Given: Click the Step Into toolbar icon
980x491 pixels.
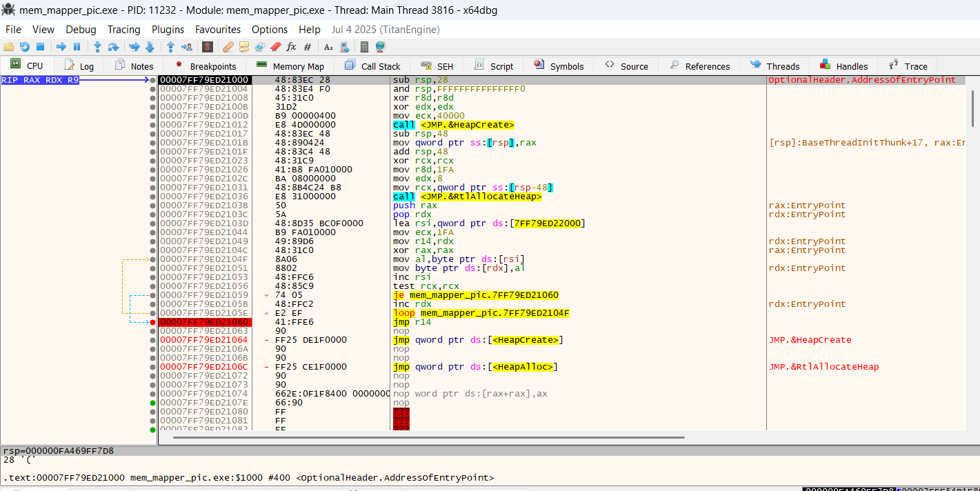Looking at the screenshot, I should point(97,47).
